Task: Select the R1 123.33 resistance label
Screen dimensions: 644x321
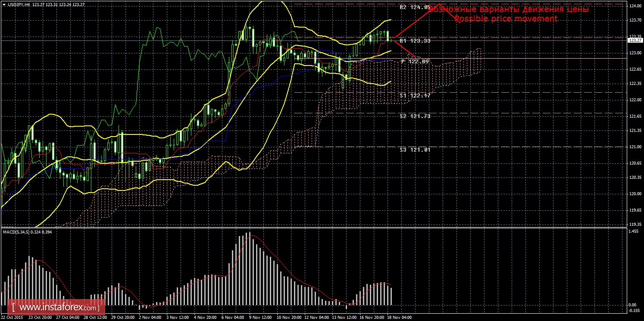Action: (415, 41)
